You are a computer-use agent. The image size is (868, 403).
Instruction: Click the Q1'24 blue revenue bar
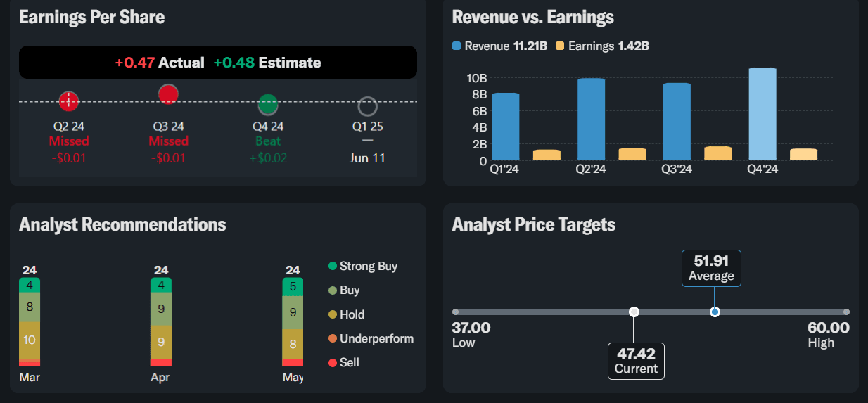[x=506, y=127]
